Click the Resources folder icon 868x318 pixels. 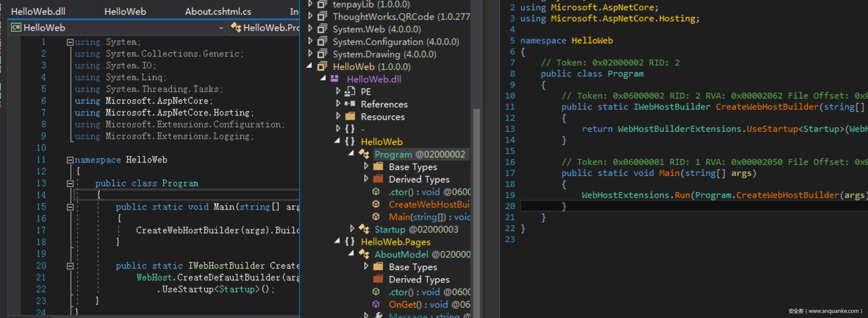[x=350, y=117]
